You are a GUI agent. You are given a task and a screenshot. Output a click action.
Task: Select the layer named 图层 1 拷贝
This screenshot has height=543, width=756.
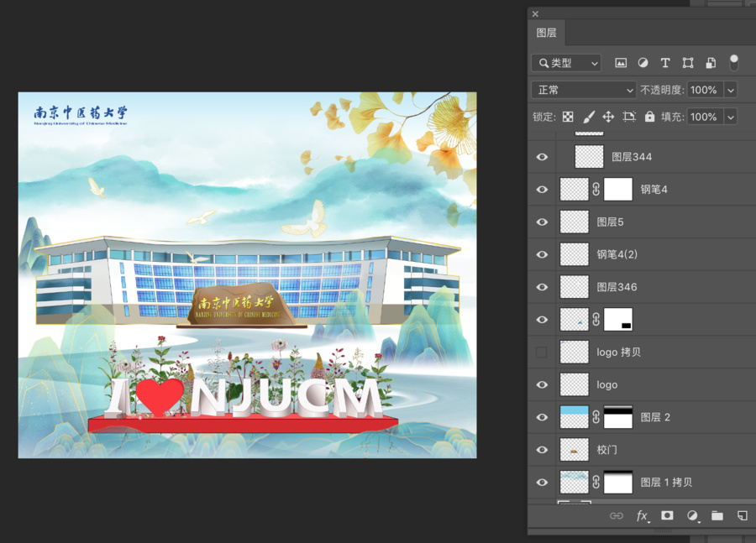click(666, 483)
